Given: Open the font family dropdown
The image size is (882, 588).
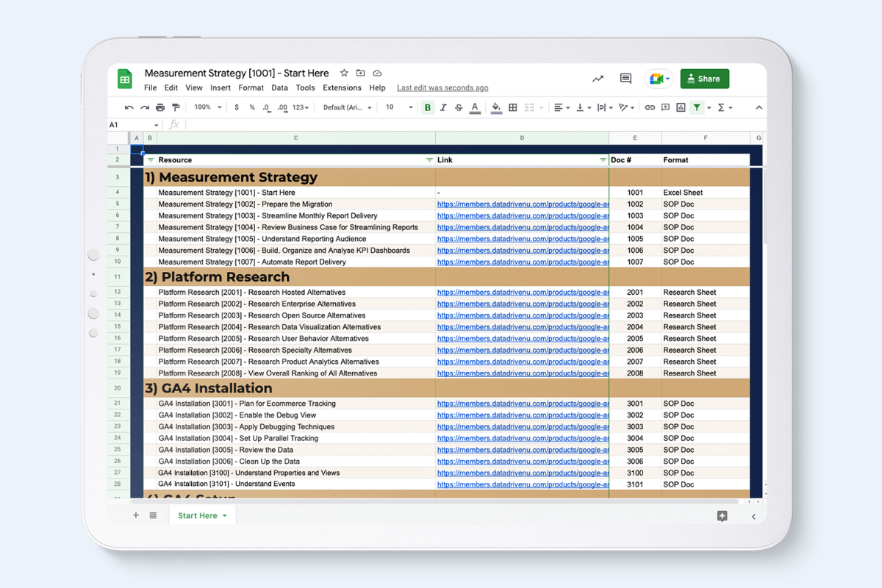Looking at the screenshot, I should point(347,107).
